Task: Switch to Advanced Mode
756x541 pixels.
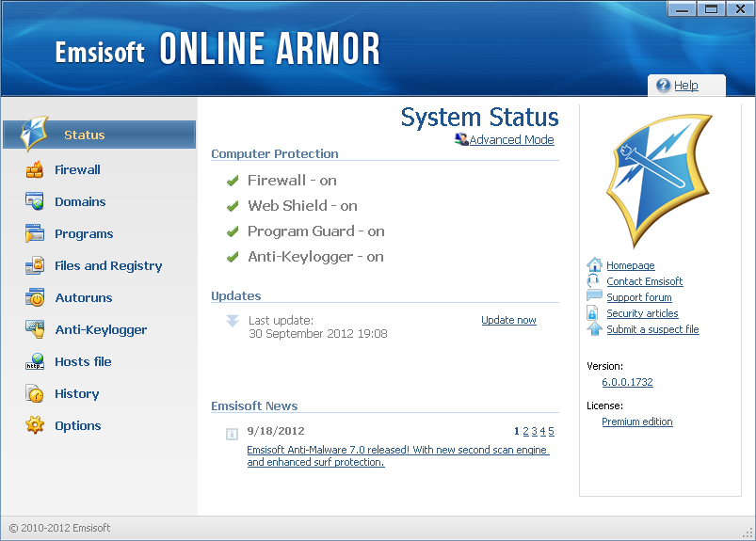Action: coord(511,139)
